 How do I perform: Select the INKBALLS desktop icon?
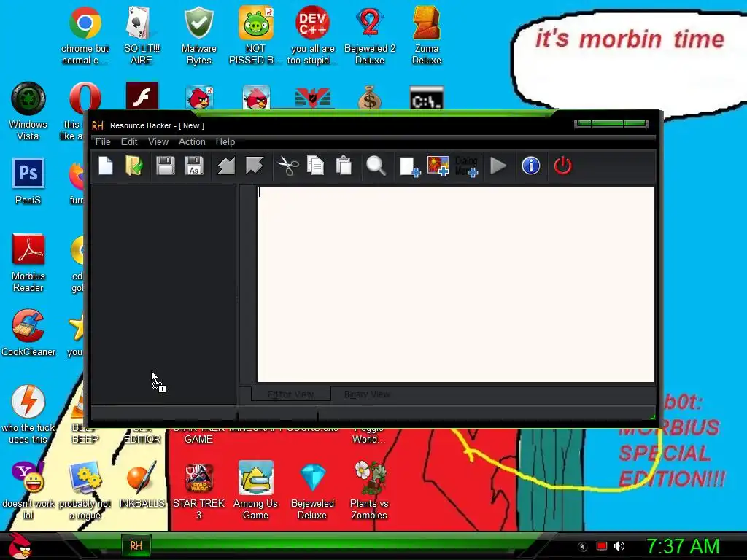[142, 484]
